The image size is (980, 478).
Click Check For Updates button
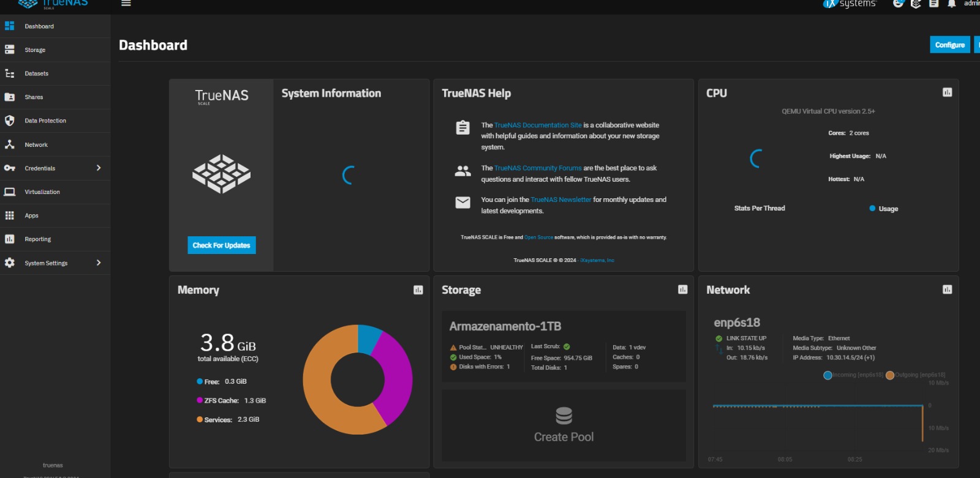pos(222,245)
